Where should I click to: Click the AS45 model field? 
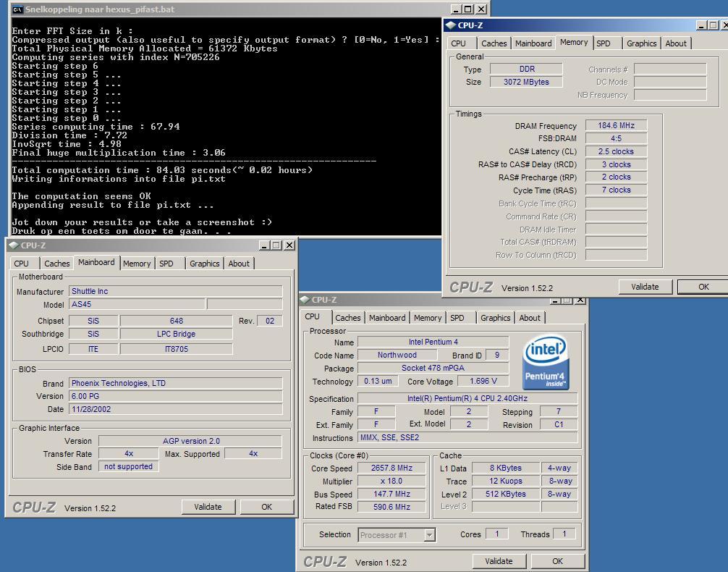coord(137,304)
